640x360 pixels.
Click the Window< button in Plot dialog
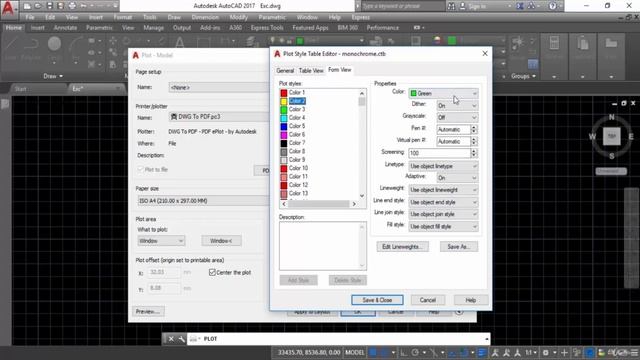(x=221, y=241)
